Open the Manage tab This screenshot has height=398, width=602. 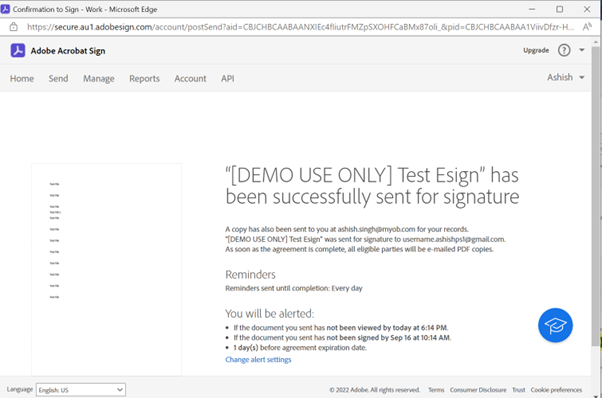tap(99, 79)
